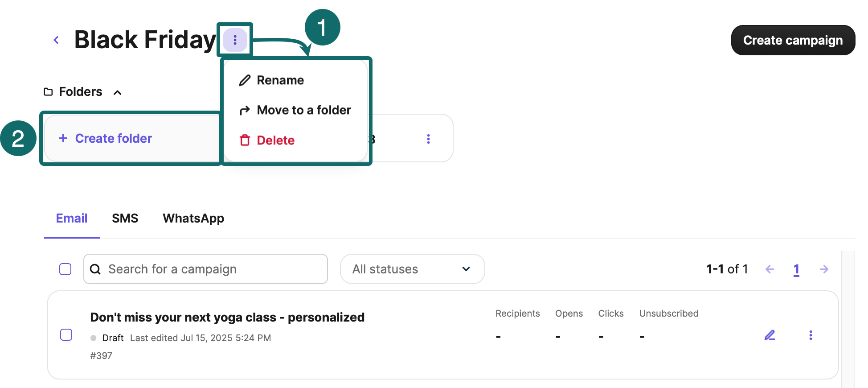The height and width of the screenshot is (388, 868).
Task: Choose Rename from the menu
Action: (280, 80)
